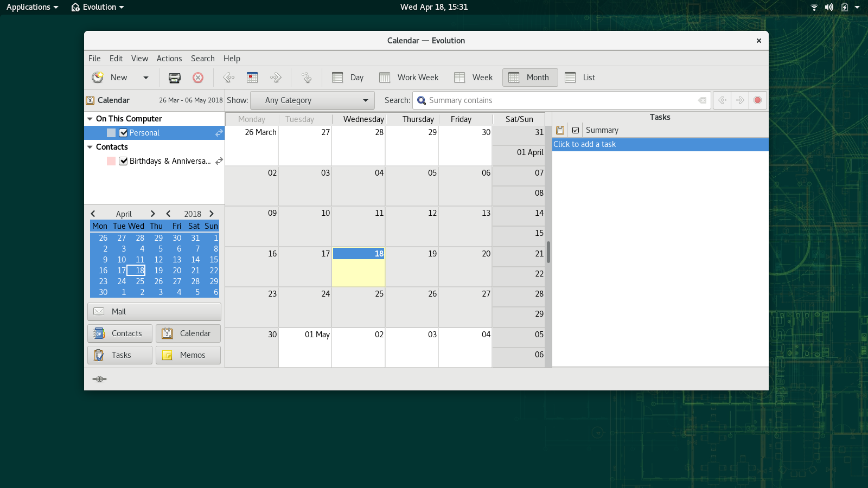Clear the search field icon
Viewport: 868px width, 488px height.
(x=702, y=100)
